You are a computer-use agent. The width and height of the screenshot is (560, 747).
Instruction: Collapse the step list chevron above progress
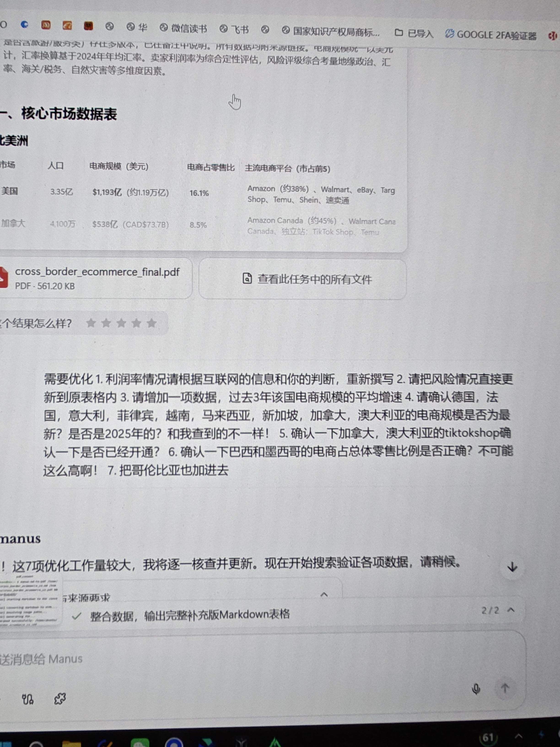(x=324, y=595)
